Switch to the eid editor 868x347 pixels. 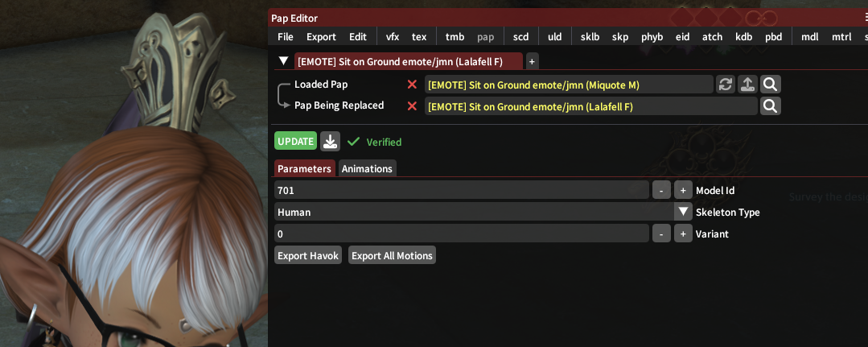tap(682, 37)
